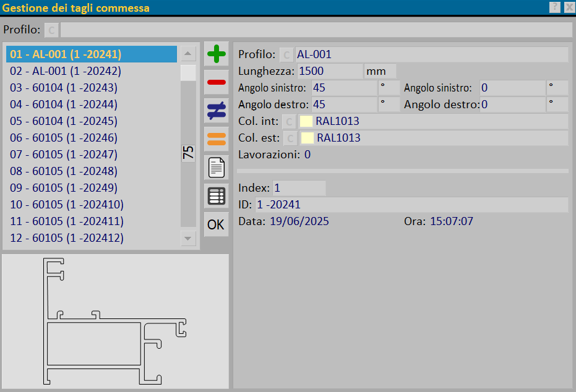Click the first Angolo destro 45 field

pyautogui.click(x=344, y=104)
